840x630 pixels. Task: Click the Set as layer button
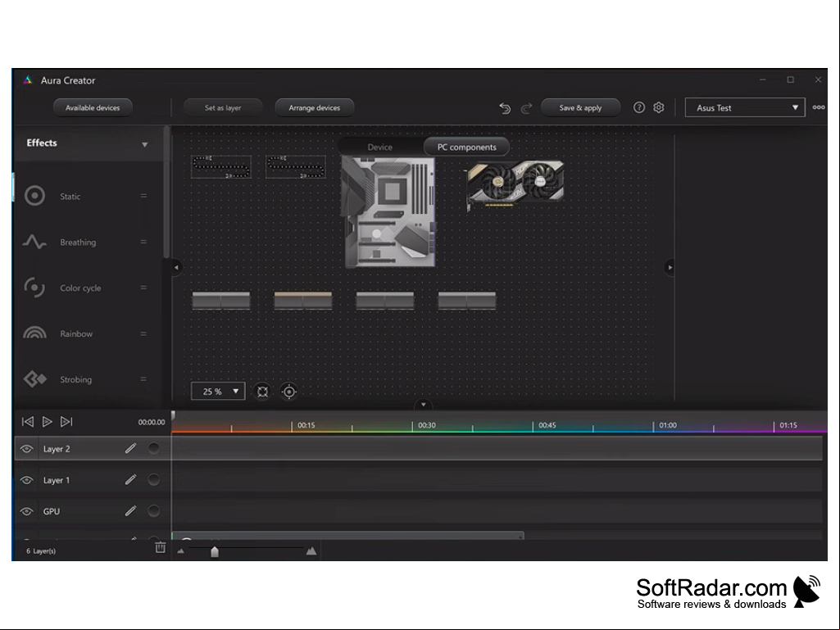[223, 107]
